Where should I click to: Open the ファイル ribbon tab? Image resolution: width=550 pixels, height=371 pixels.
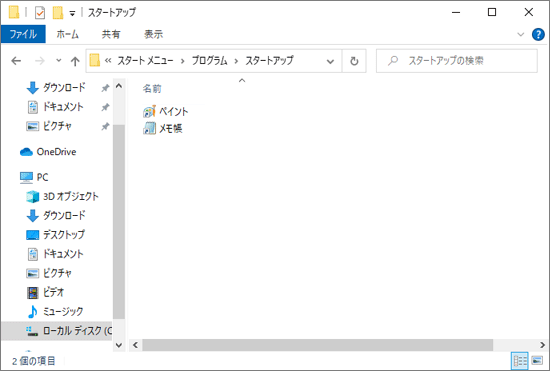(x=23, y=34)
